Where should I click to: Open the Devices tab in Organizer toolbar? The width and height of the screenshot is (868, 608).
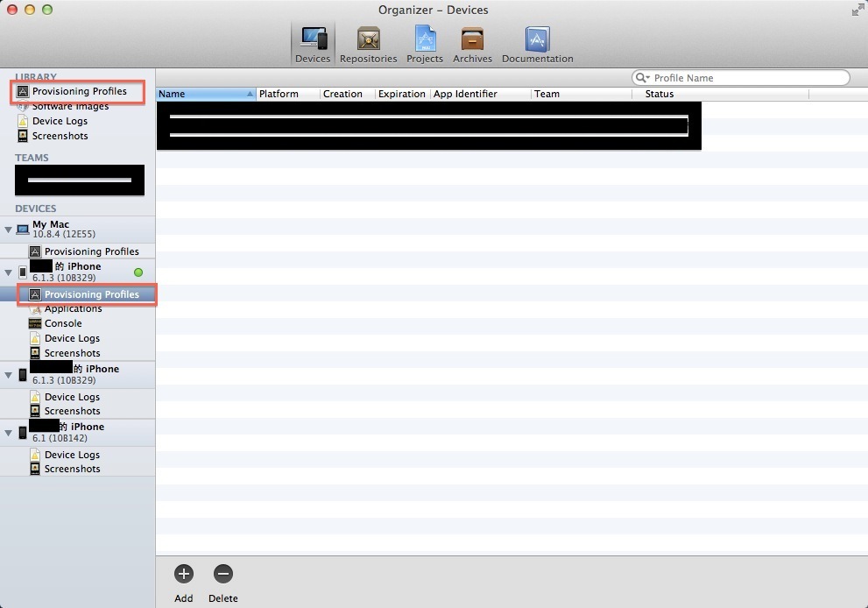tap(313, 45)
